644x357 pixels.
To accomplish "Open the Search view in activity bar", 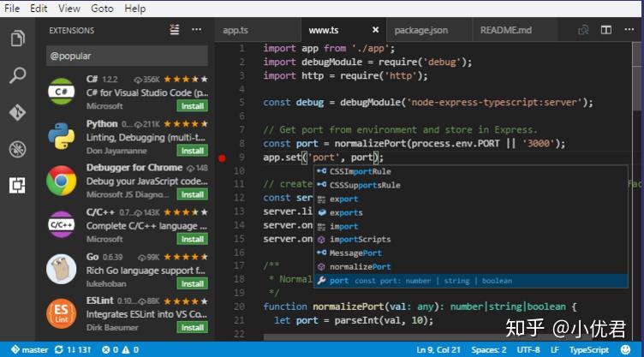I will coord(17,75).
